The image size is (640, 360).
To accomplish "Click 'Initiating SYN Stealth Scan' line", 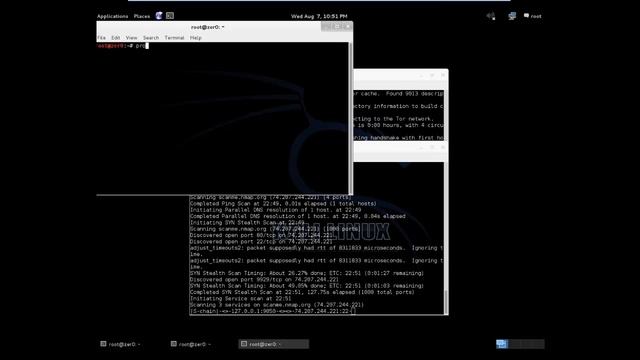I will (247, 223).
